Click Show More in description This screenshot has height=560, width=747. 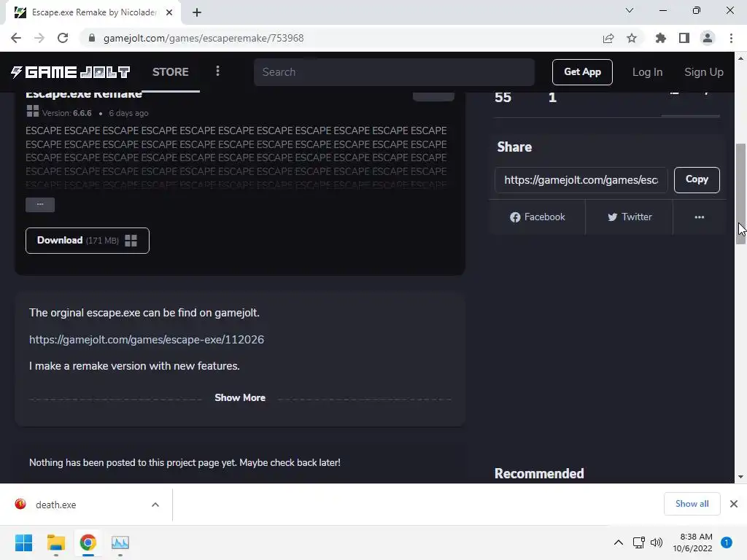(x=239, y=397)
